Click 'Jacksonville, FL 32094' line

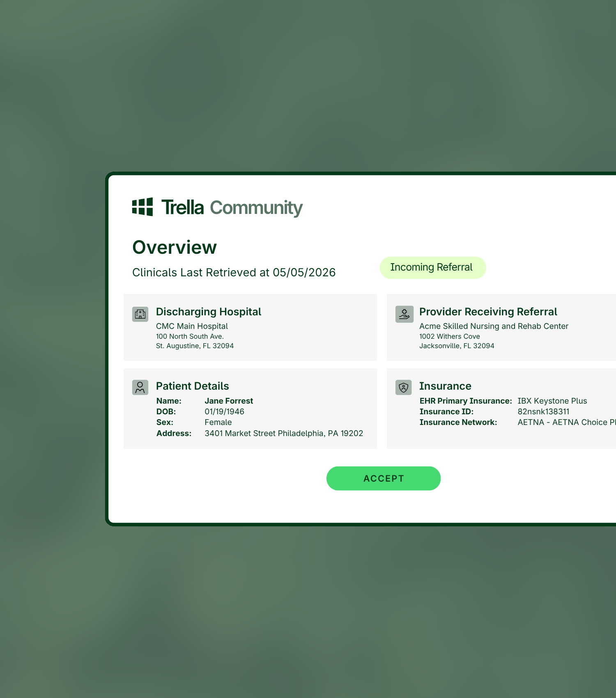[457, 346]
